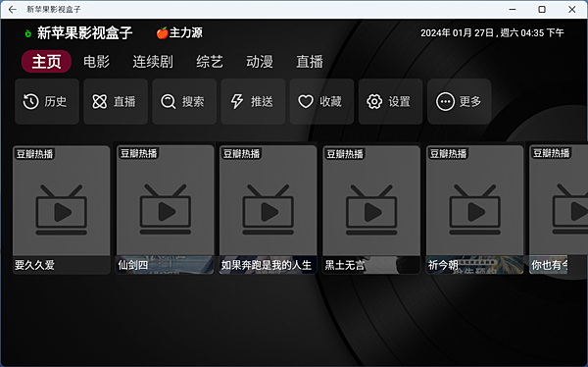588x367 pixels.
Task: Click the 如果奔跑是我的人生 title
Action: click(267, 265)
